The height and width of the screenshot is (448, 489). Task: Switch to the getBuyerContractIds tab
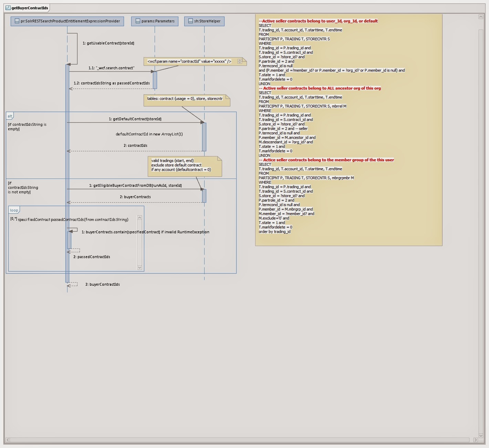click(x=28, y=7)
